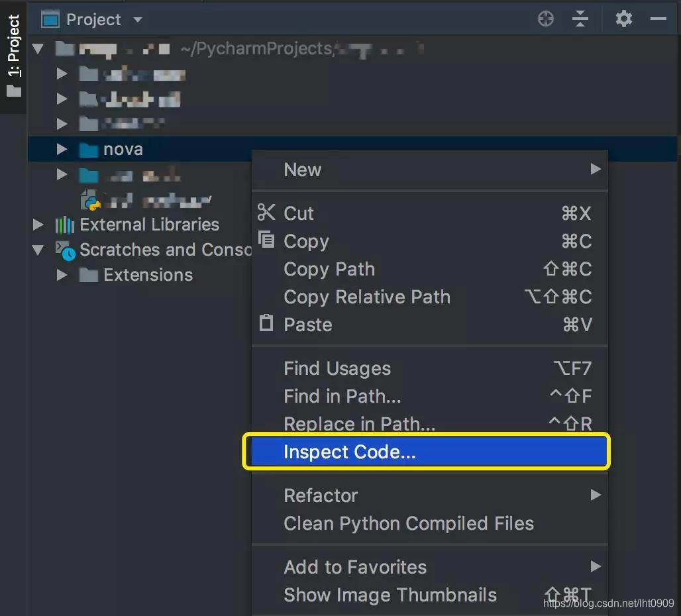Collapse the root project folder arrow
Image resolution: width=681 pixels, height=616 pixels.
click(x=38, y=48)
